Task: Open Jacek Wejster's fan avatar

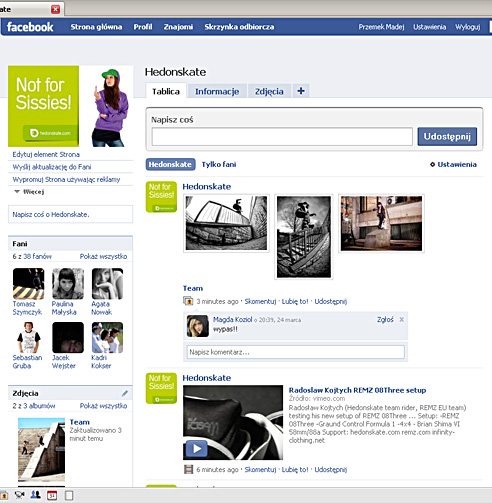Action: [68, 337]
